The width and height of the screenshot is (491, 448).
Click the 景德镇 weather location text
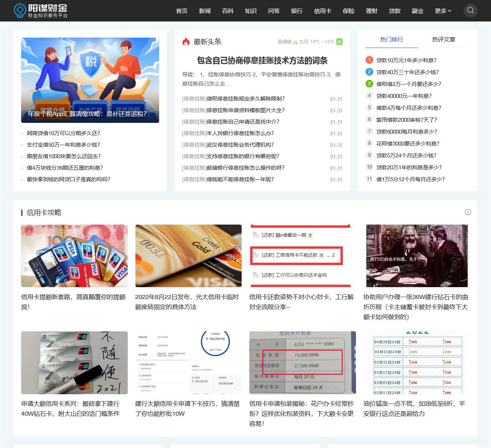pos(285,42)
